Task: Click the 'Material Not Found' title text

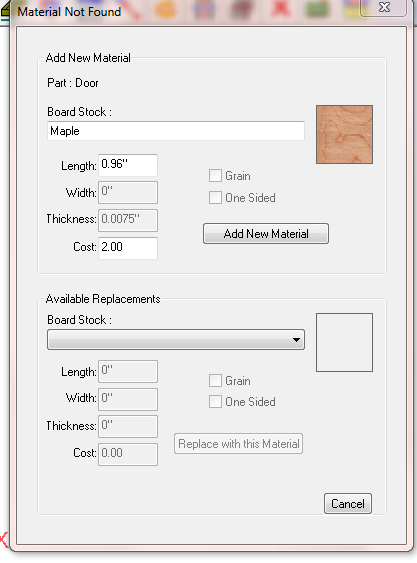Action: (x=69, y=12)
